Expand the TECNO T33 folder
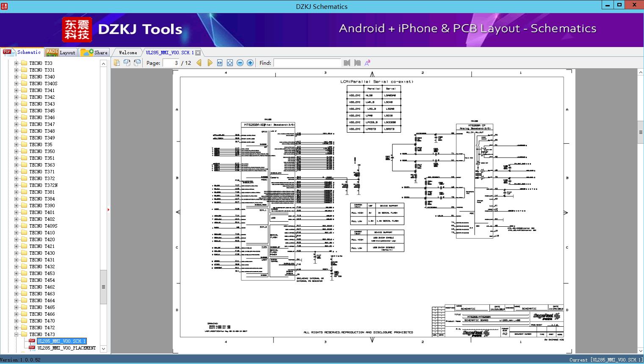 (x=17, y=63)
